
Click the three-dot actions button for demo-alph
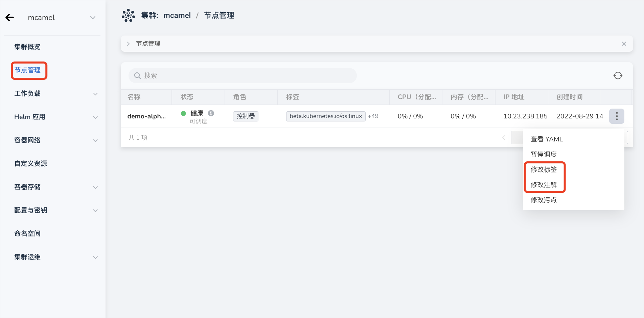[x=617, y=116]
